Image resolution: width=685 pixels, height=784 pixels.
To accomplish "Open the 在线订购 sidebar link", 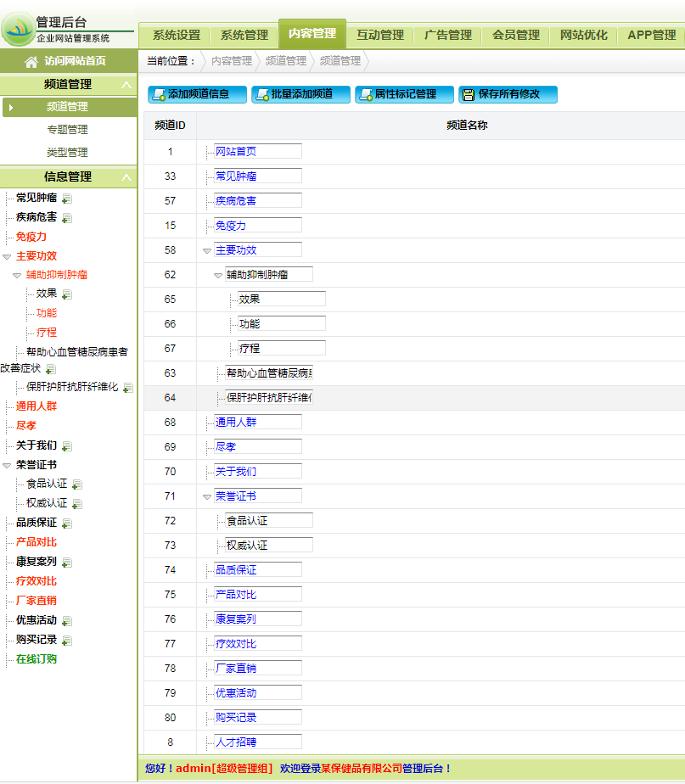I will point(36,659).
